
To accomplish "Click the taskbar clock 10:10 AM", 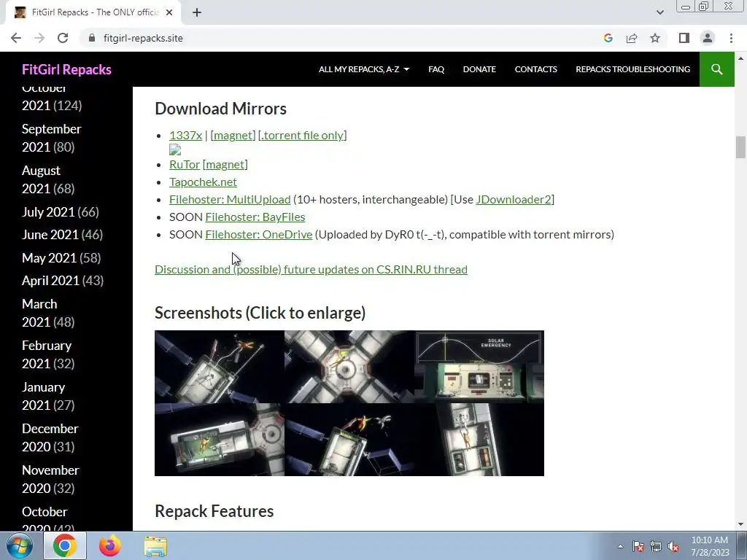I will (x=710, y=540).
